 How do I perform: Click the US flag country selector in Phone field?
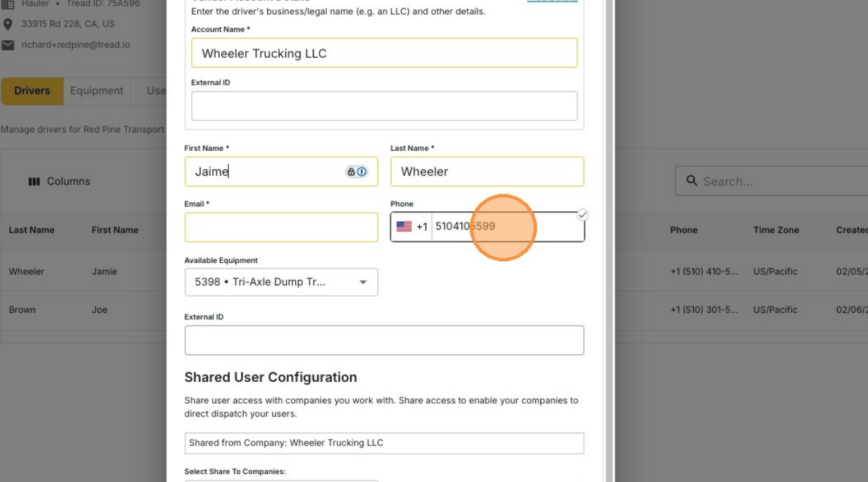point(404,227)
